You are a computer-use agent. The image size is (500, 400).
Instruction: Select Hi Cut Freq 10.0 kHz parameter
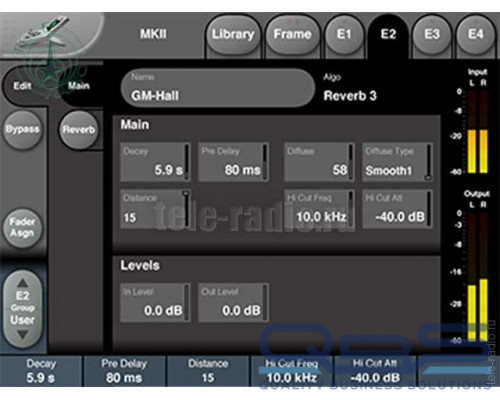(319, 209)
